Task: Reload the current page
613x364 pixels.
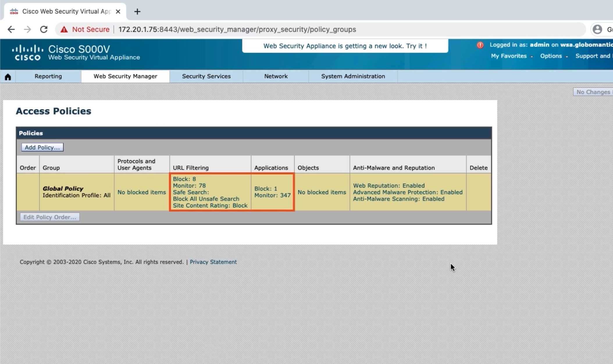Action: point(44,29)
